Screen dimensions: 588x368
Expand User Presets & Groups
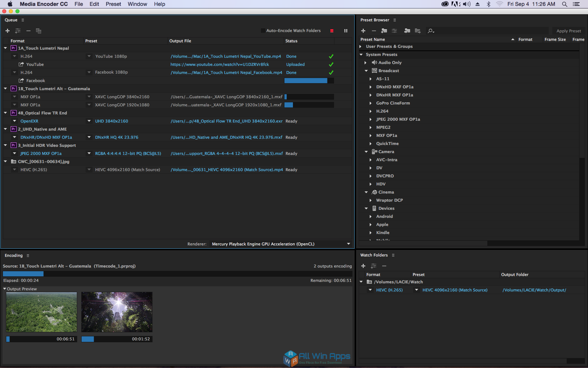[361, 47]
